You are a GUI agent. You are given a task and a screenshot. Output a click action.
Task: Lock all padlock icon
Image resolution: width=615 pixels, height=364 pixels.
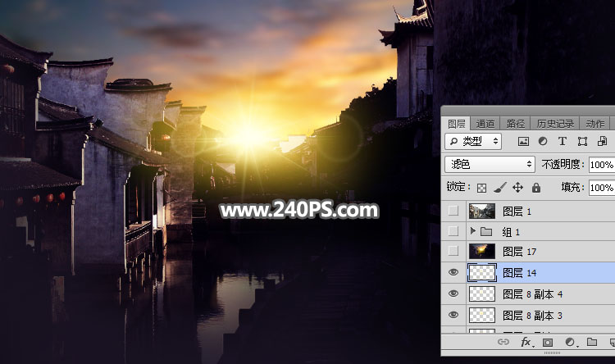pos(536,188)
